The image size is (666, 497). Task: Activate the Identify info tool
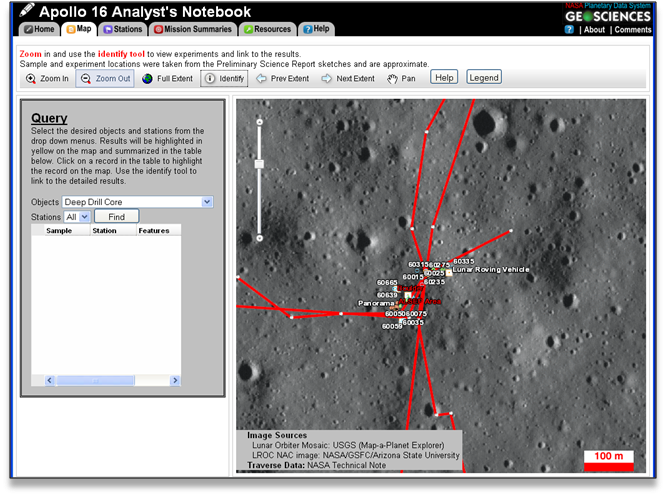(x=224, y=78)
